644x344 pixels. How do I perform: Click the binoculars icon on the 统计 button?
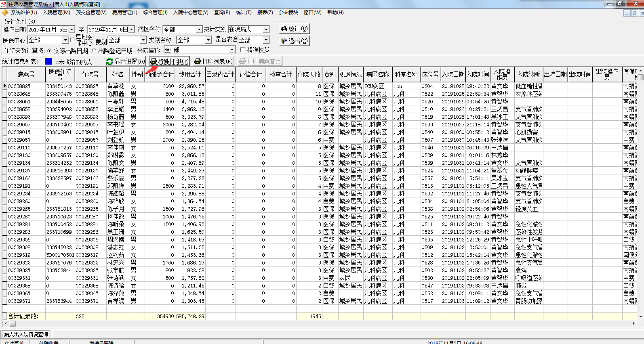[284, 29]
